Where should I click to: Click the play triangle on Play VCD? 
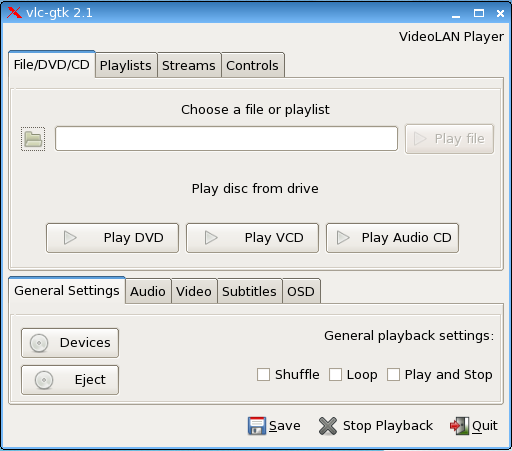(211, 238)
